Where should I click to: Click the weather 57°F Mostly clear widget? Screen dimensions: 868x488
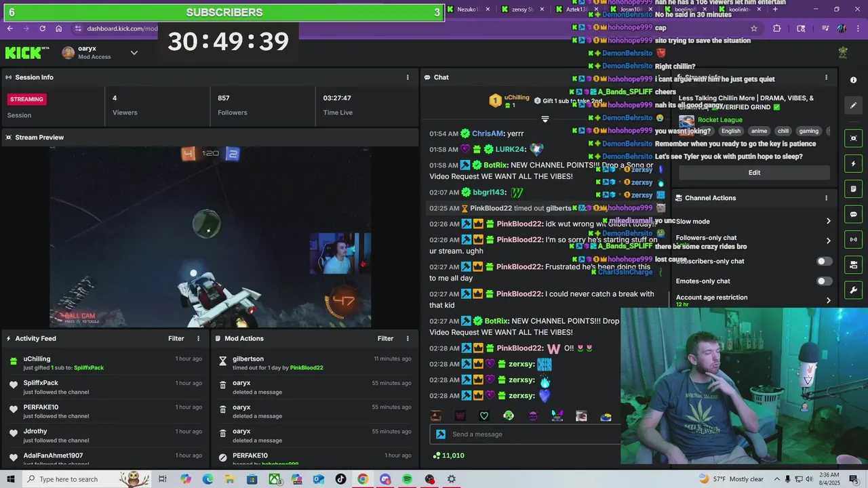(x=731, y=479)
